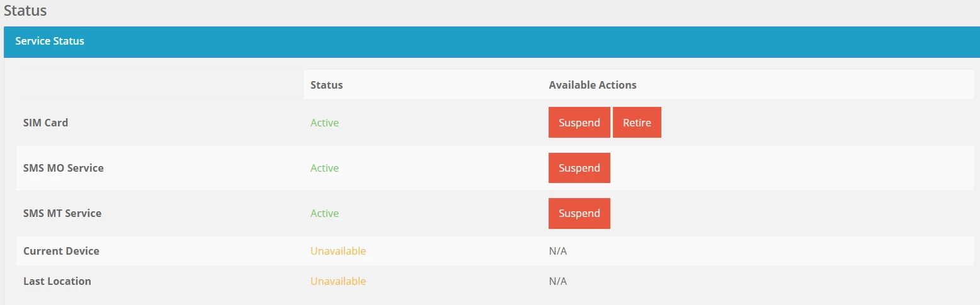Click the Last Location row label
Screen dimensions: 980x305
pos(57,281)
